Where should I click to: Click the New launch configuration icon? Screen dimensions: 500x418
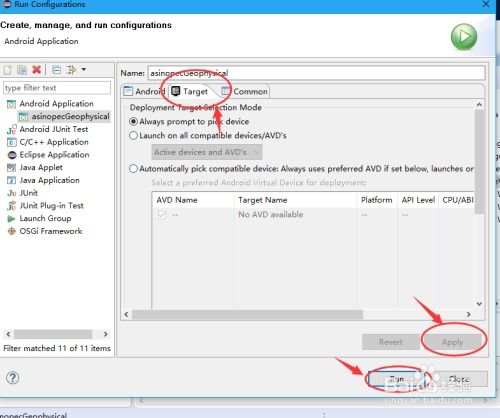(8, 70)
